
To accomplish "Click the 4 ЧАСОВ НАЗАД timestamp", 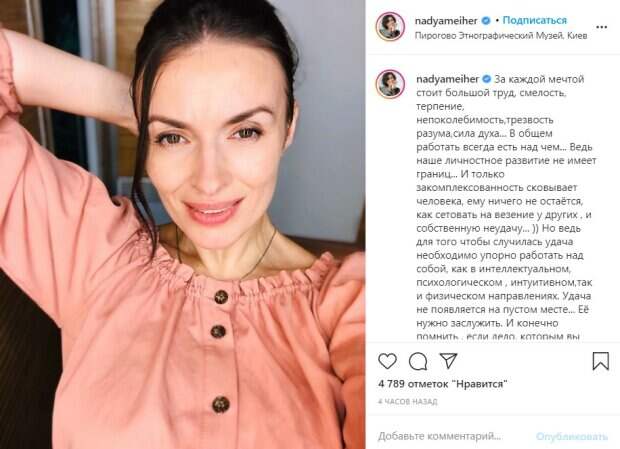I will pos(408,402).
